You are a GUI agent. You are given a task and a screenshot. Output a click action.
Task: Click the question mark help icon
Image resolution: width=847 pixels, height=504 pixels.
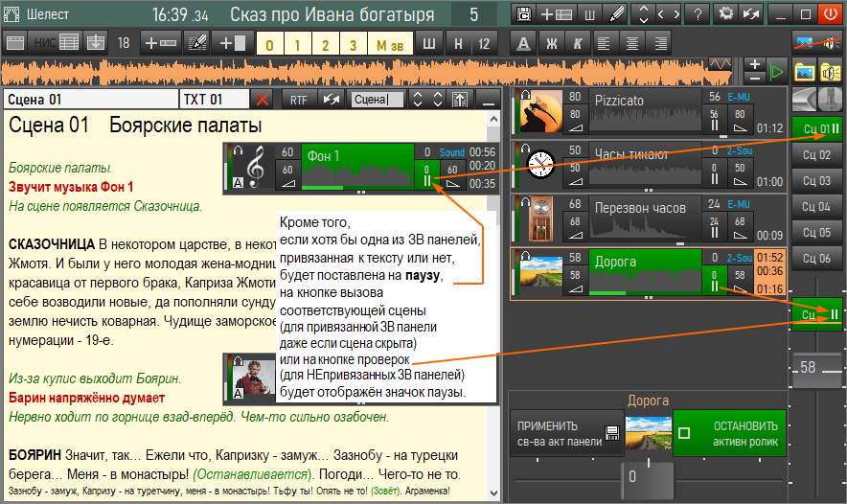coord(698,14)
